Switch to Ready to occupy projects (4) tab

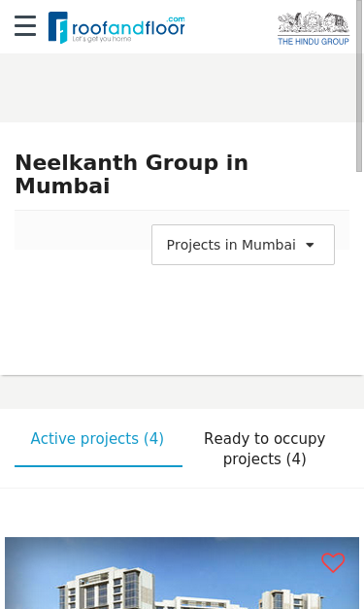pyautogui.click(x=265, y=449)
